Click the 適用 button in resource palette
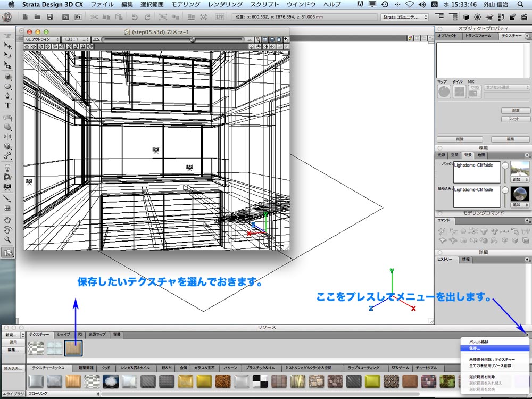 (x=13, y=342)
